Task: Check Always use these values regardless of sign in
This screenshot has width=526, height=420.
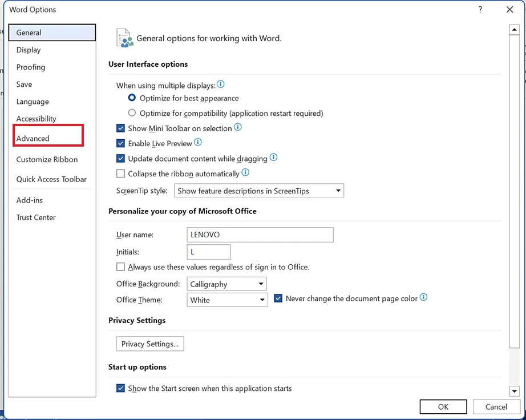Action: [x=120, y=266]
